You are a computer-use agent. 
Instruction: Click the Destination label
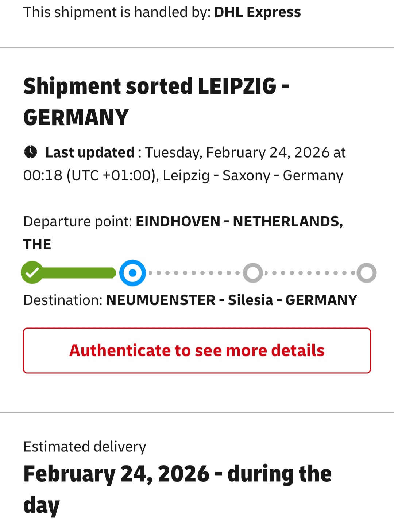(63, 300)
